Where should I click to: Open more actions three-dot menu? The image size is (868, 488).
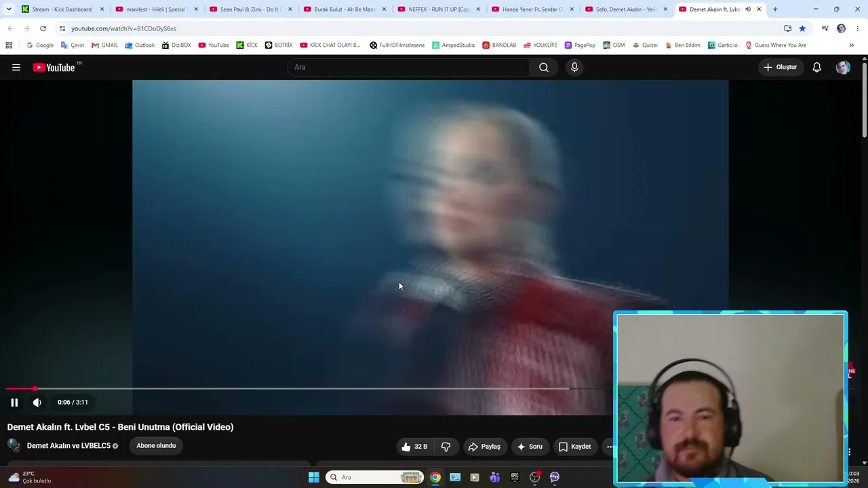point(609,447)
